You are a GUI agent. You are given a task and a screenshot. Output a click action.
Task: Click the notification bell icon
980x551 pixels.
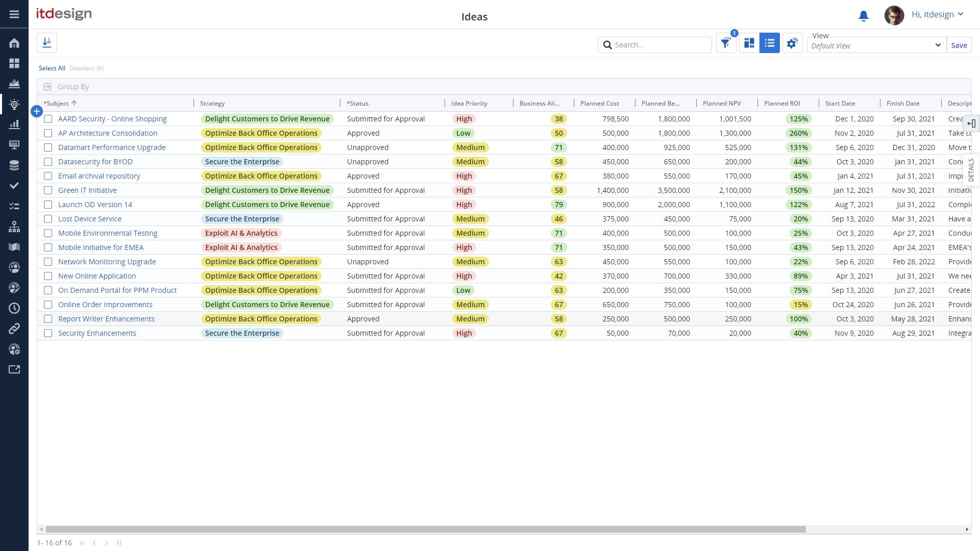[x=863, y=16]
